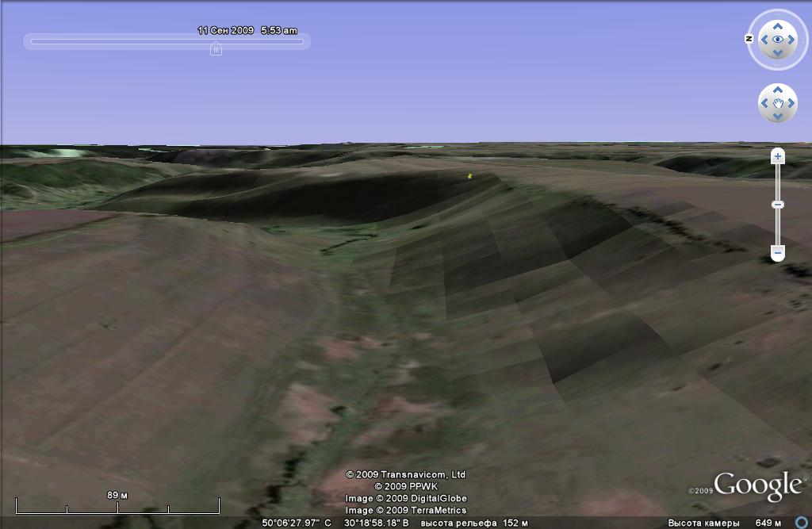The image size is (812, 529).
Task: Click the look-up arrow on the eye joystick
Action: (x=778, y=25)
